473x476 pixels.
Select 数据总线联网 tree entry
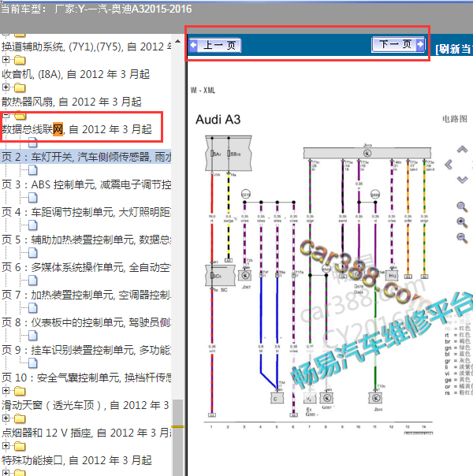pyautogui.click(x=76, y=129)
